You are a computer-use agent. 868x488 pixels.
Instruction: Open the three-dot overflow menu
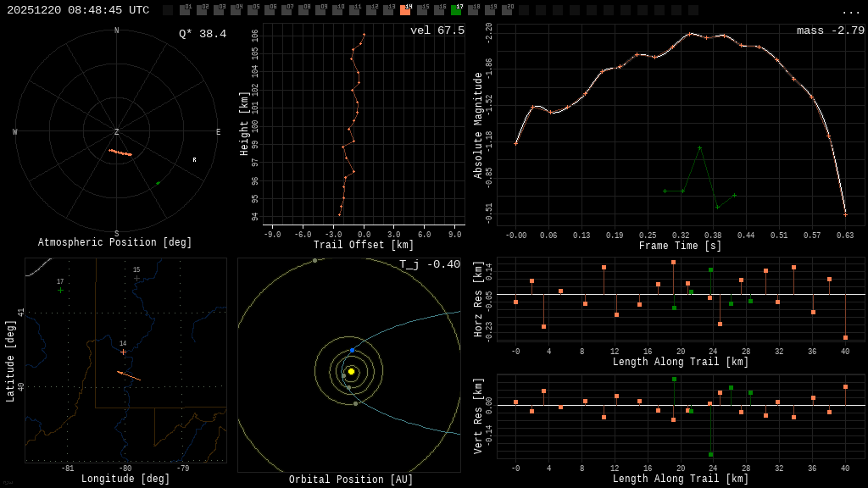pos(850,11)
